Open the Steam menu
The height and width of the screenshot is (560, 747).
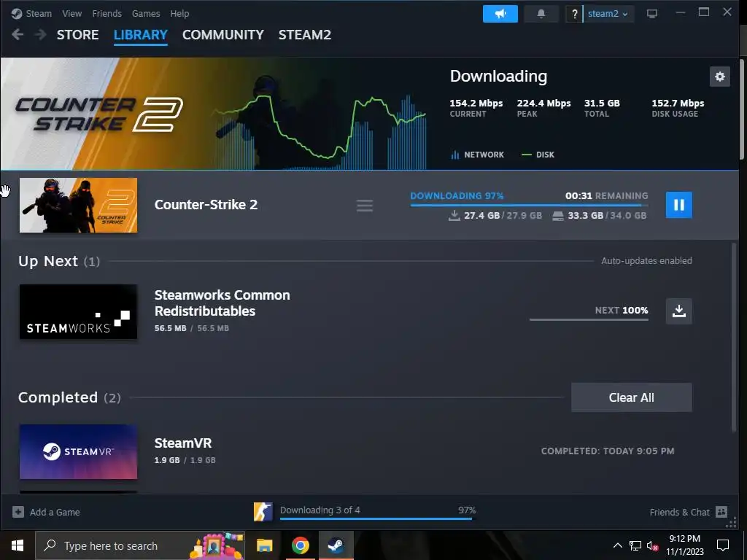[39, 14]
